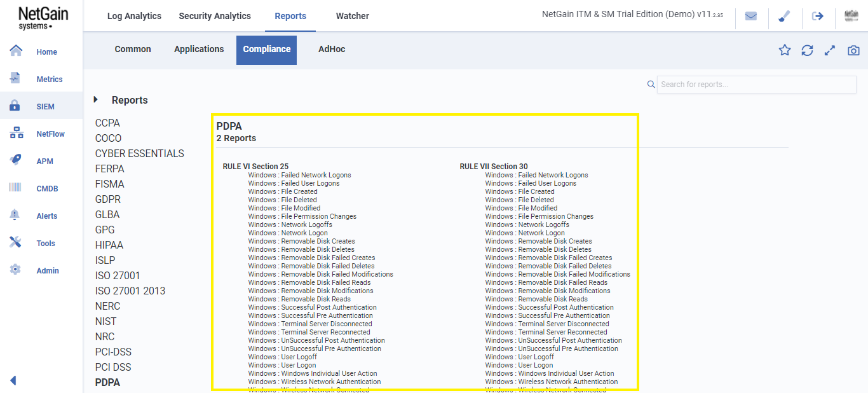Click the fullscreen expand arrows icon
868x393 pixels.
[830, 50]
